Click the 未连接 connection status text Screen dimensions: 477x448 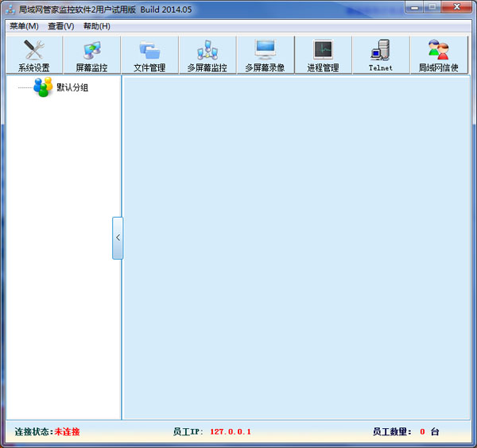(x=68, y=432)
